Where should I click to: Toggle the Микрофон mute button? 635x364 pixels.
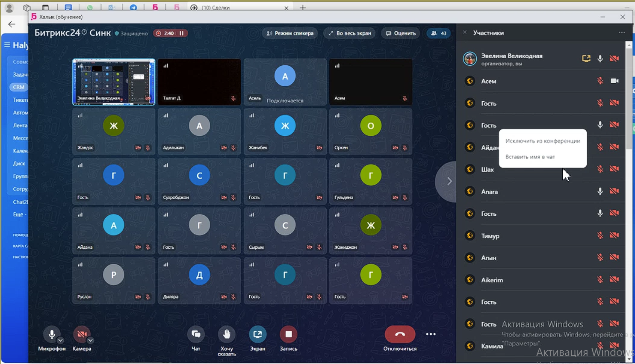pyautogui.click(x=51, y=334)
